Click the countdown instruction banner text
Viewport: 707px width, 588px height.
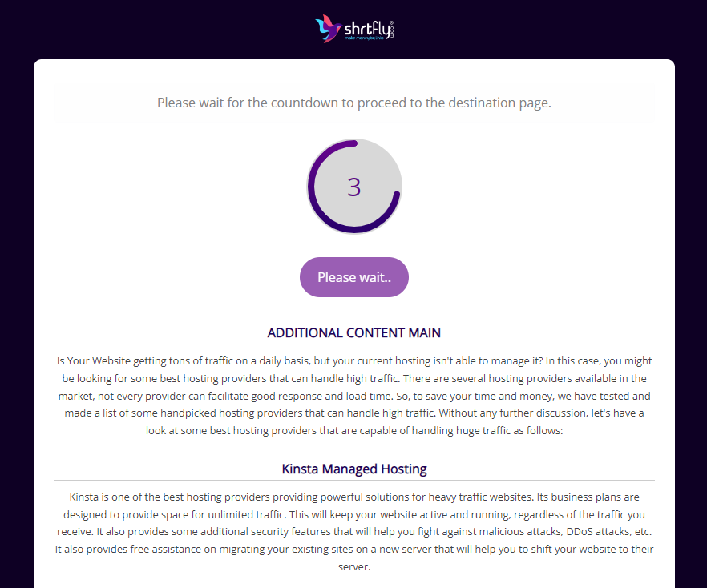[354, 103]
